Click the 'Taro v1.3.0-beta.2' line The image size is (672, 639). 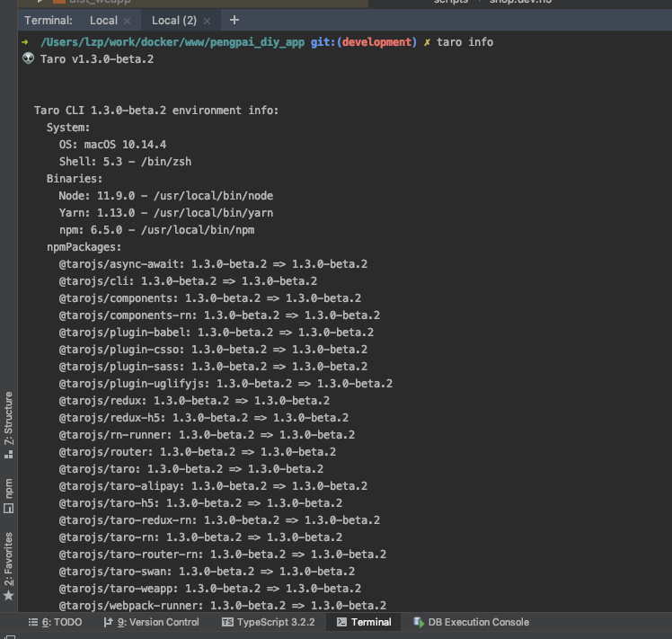(x=97, y=59)
